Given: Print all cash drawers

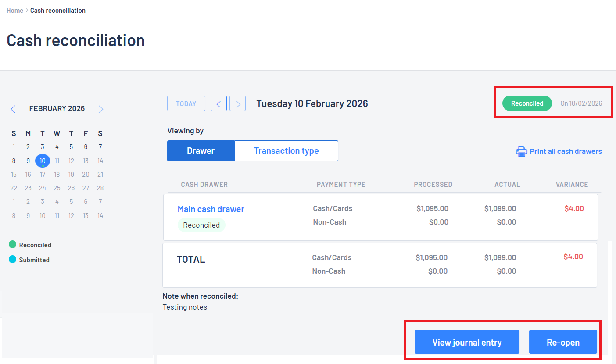Looking at the screenshot, I should pyautogui.click(x=566, y=152).
